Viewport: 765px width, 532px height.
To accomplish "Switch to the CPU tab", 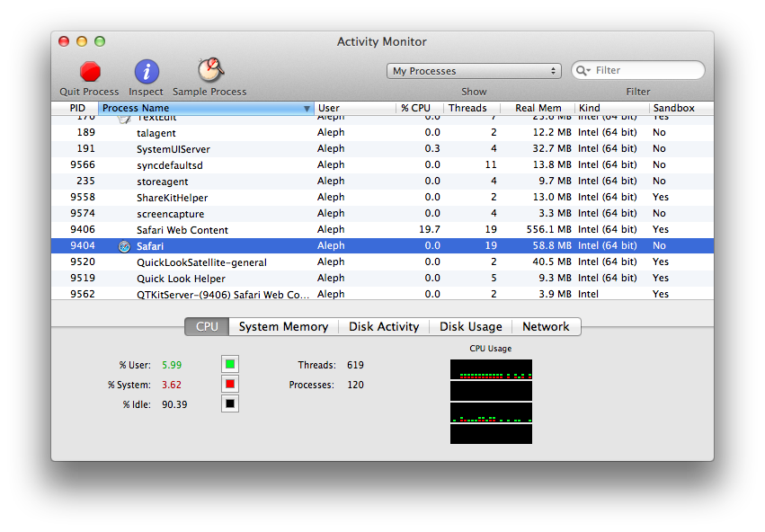I will (x=207, y=327).
